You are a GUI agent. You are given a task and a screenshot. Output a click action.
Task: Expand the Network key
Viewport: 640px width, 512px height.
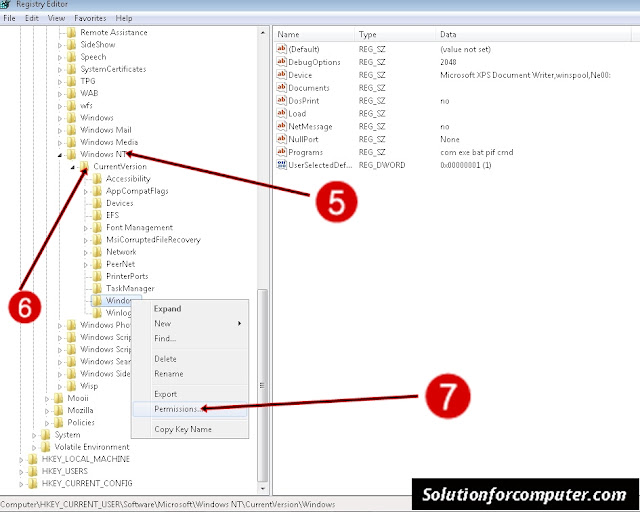click(85, 253)
